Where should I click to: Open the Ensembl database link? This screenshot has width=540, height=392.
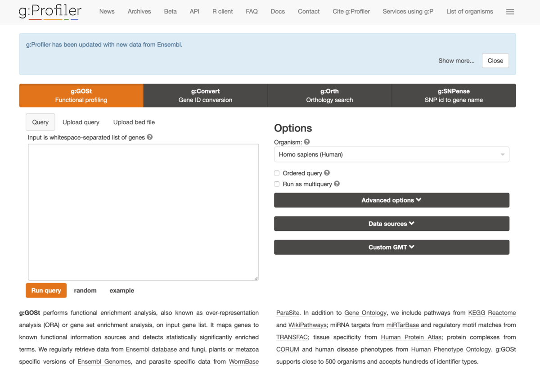pyautogui.click(x=151, y=349)
